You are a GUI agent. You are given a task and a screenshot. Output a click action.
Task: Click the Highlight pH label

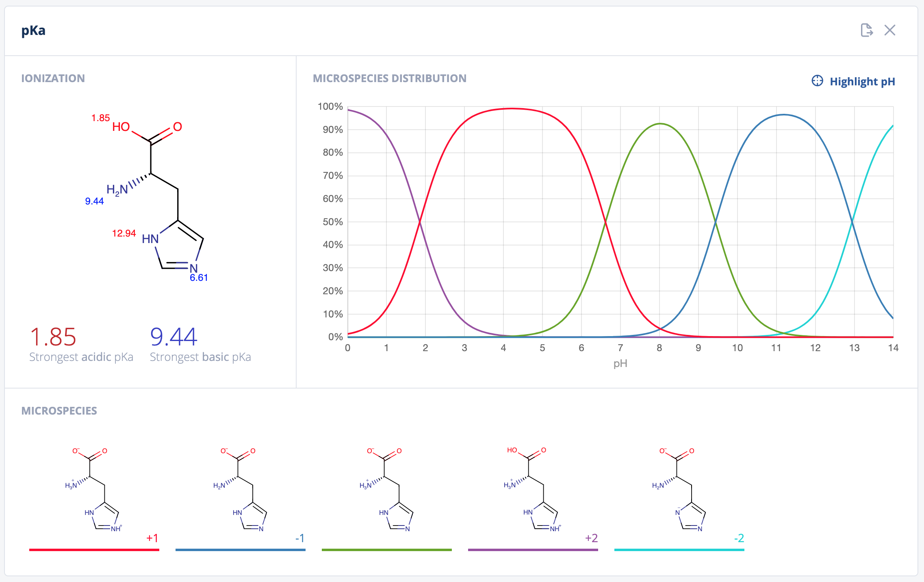(862, 82)
